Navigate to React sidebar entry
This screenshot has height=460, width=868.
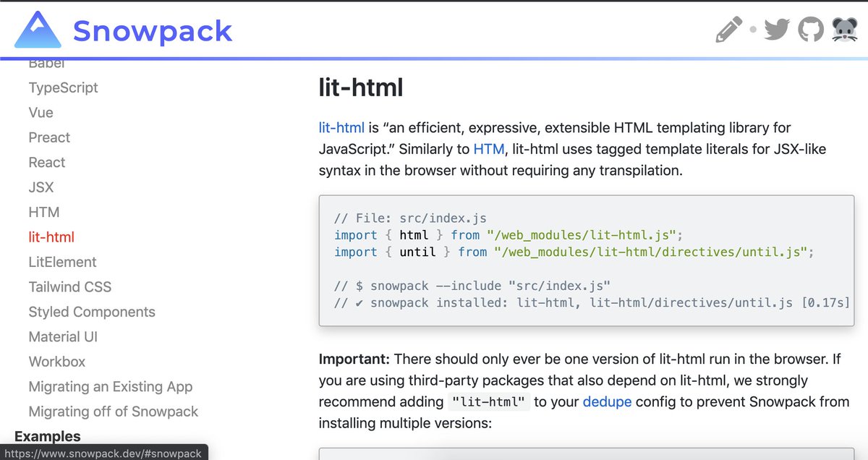(47, 163)
